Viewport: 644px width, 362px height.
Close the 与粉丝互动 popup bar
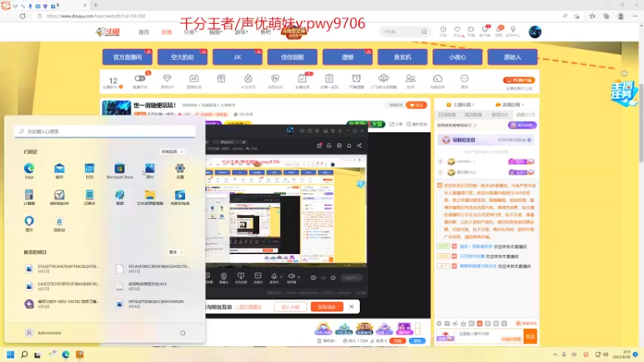pyautogui.click(x=352, y=306)
